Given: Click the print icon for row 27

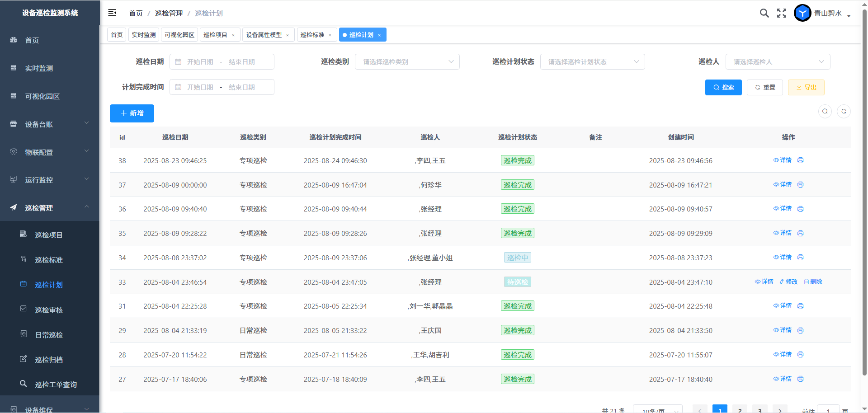Looking at the screenshot, I should coord(800,379).
